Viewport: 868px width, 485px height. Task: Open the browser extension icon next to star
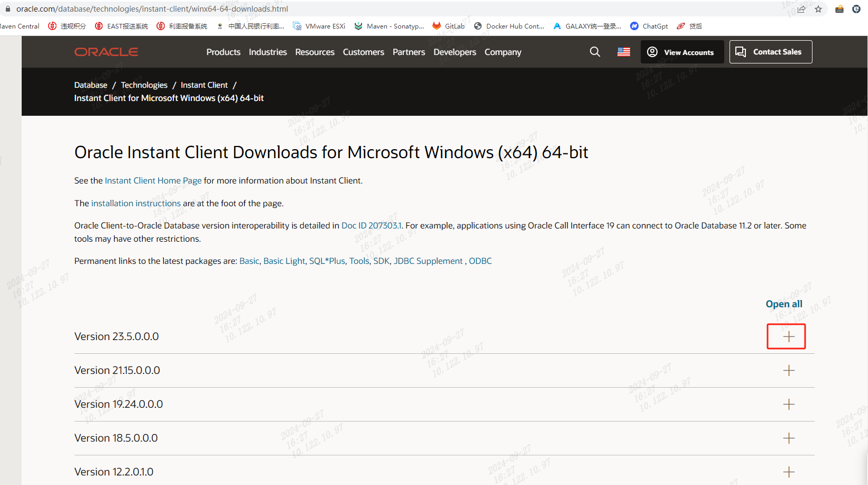[839, 9]
